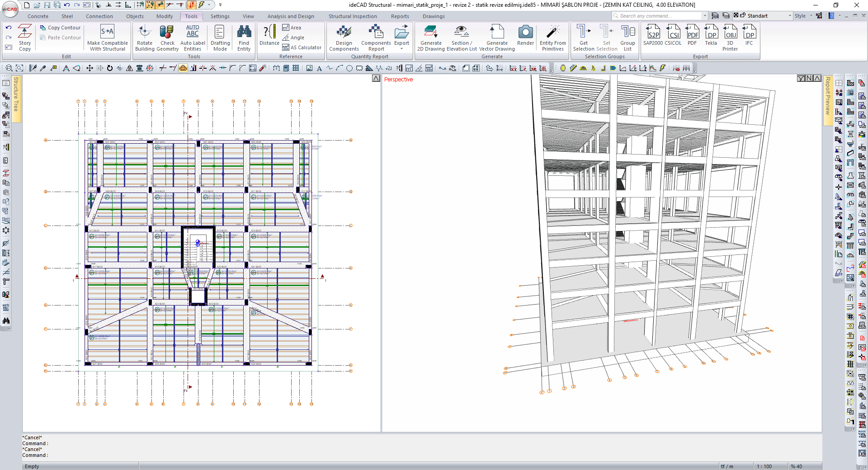Switch to the Analysis and Design tab
The width and height of the screenshot is (868, 470).
290,16
